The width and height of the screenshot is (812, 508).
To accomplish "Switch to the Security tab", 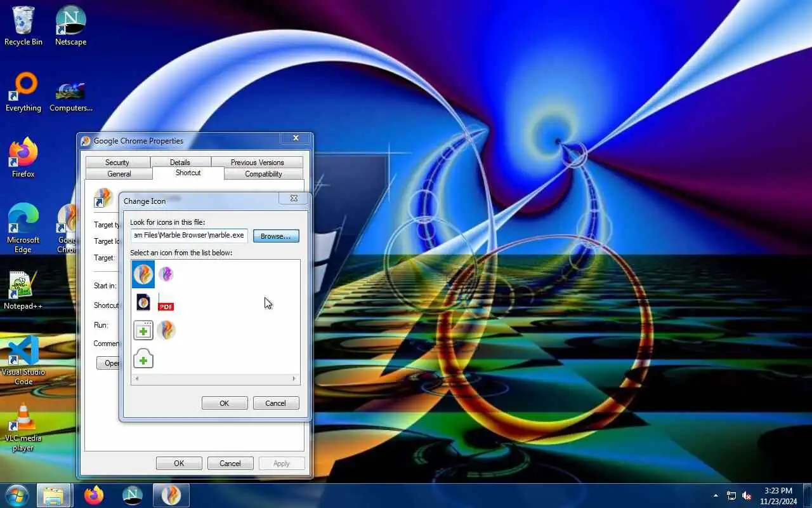I will point(117,163).
